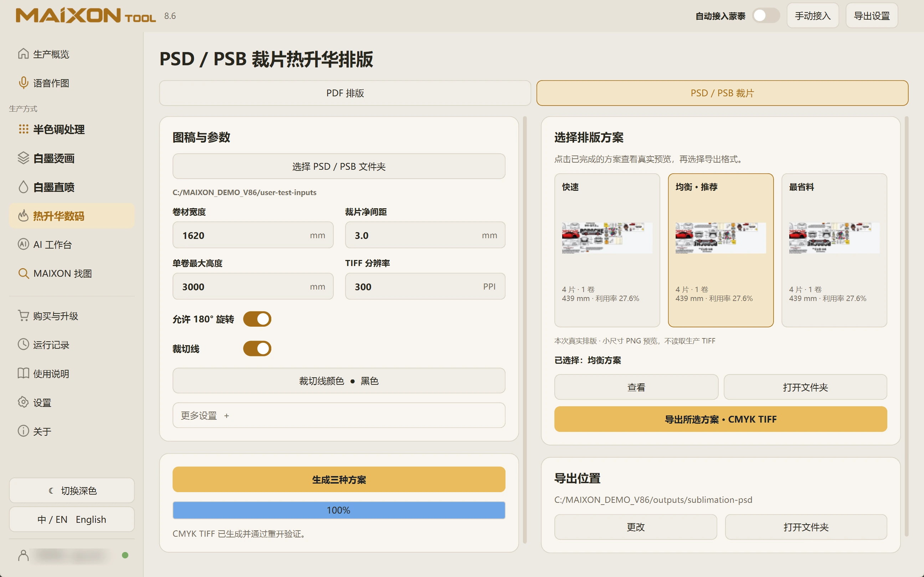Viewport: 924px width, 577px height.
Task: Select the 均衡 · 推荐 plan card
Action: tap(720, 250)
